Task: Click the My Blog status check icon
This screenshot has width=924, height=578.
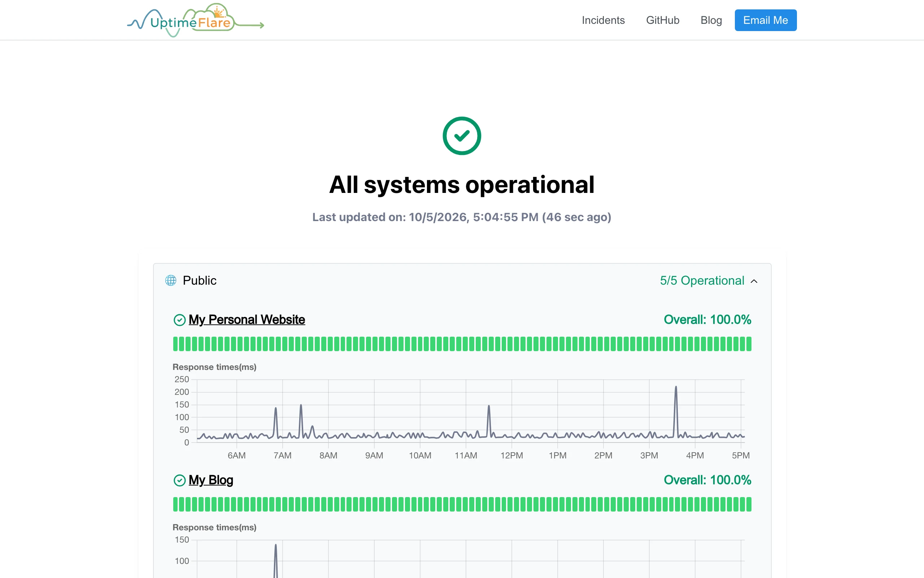Action: coord(179,480)
